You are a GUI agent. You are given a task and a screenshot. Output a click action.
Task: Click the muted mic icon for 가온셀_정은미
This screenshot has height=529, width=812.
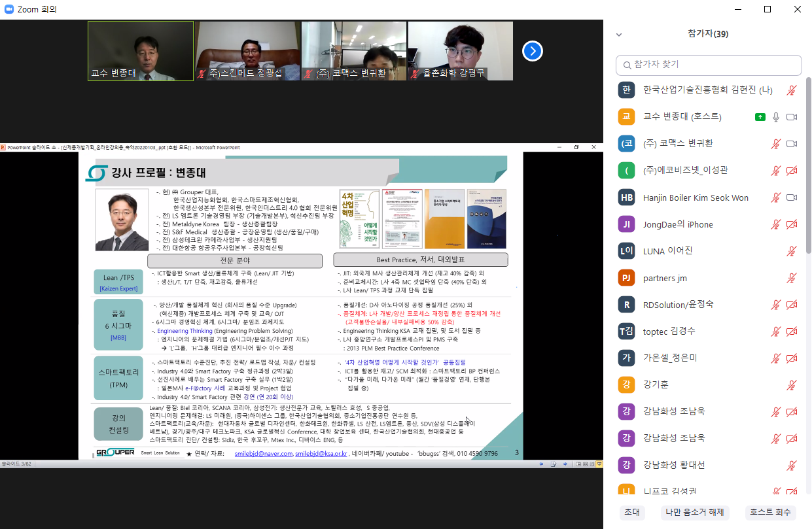[776, 358]
